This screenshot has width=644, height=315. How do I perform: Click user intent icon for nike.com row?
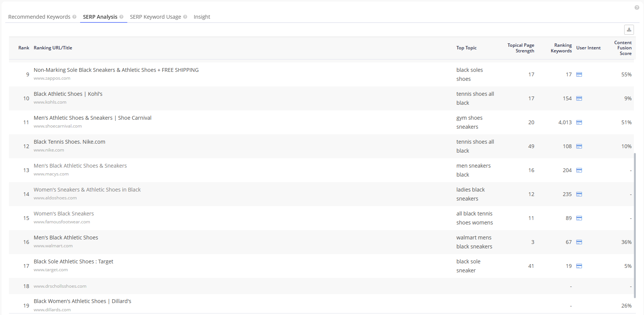point(579,146)
